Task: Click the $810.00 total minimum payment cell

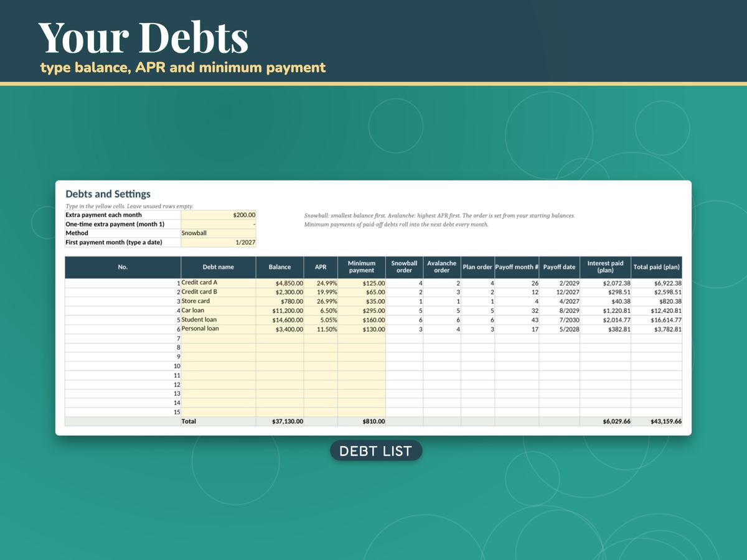Action: point(362,421)
